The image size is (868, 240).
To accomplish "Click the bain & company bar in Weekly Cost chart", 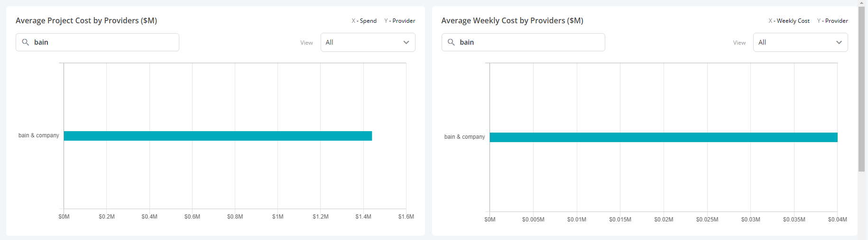I will [x=664, y=137].
